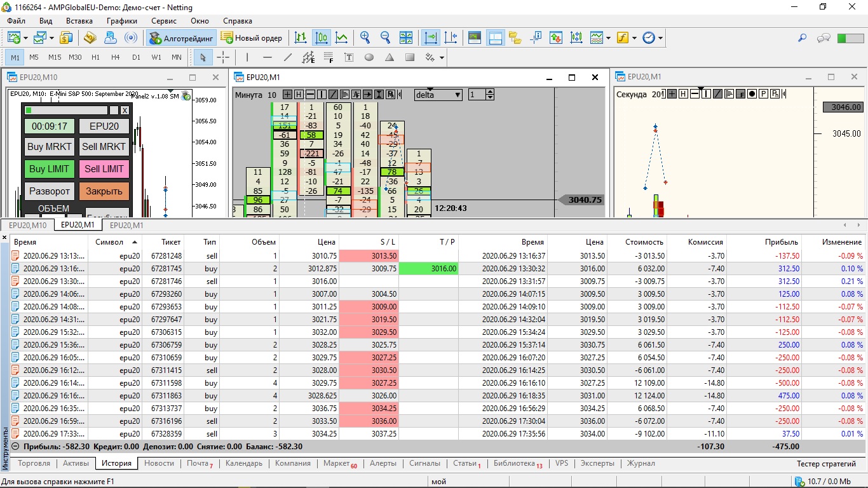Open the Strategy Tester up/down arrows icon

556,38
